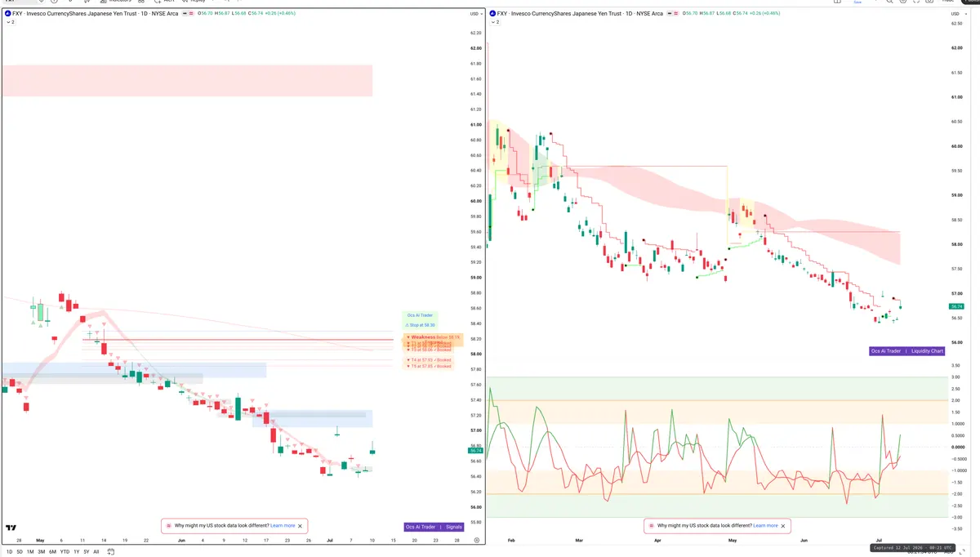Select the YTD time range

[x=65, y=551]
